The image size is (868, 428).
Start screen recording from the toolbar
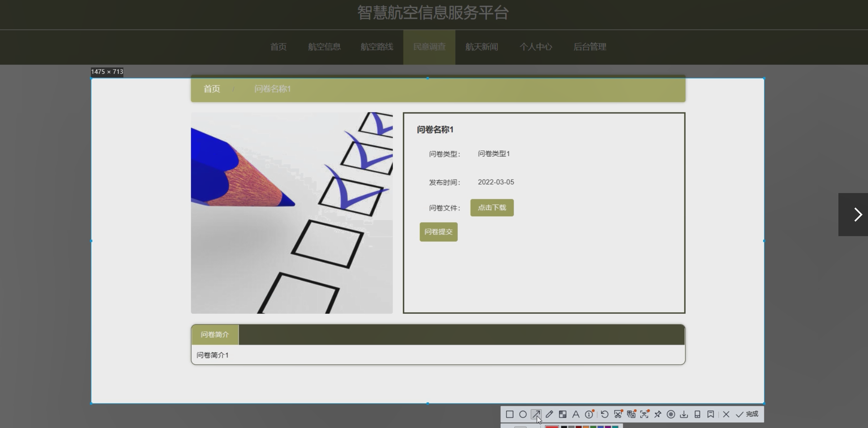click(671, 414)
